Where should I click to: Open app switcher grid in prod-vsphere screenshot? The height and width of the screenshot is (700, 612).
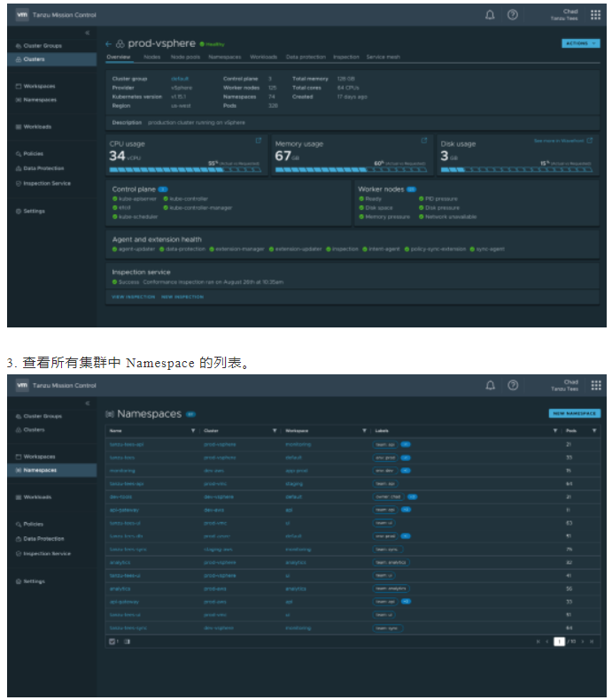[595, 15]
